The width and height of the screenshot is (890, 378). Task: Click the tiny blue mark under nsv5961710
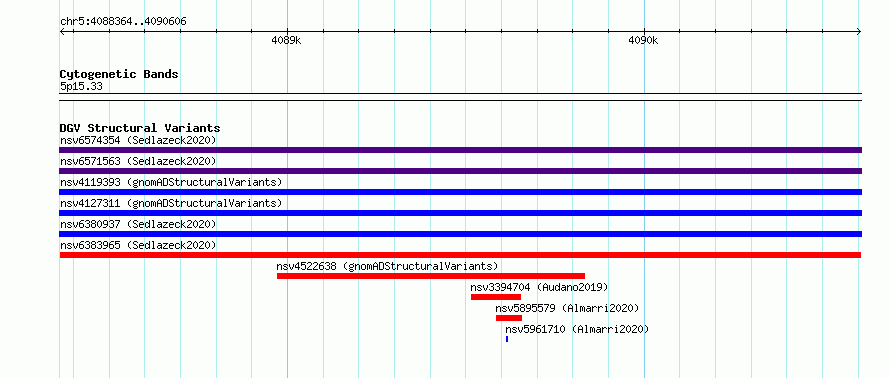[x=507, y=339]
